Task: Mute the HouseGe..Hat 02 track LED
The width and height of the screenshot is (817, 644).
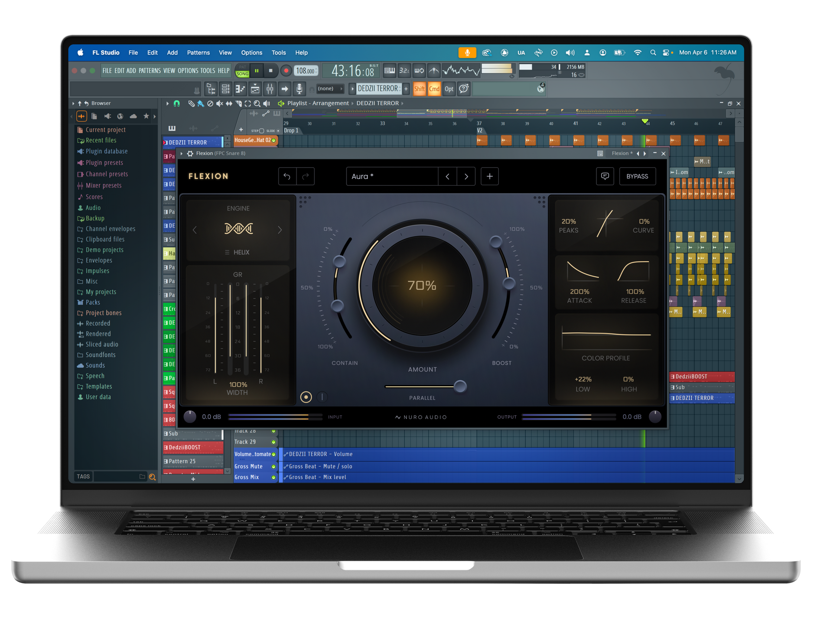Action: point(274,140)
